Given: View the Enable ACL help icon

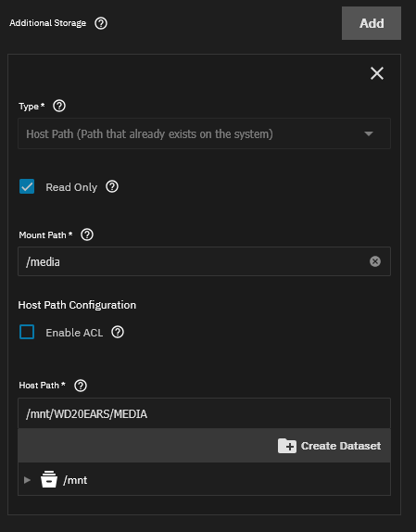Looking at the screenshot, I should 118,332.
